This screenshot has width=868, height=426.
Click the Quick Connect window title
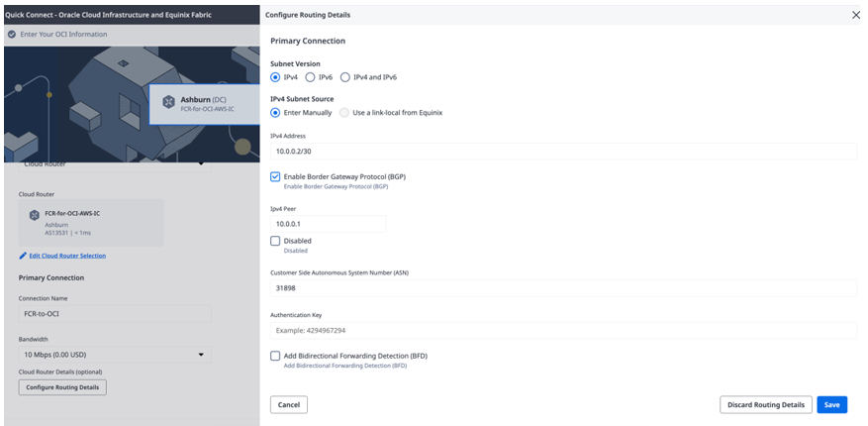pos(108,15)
